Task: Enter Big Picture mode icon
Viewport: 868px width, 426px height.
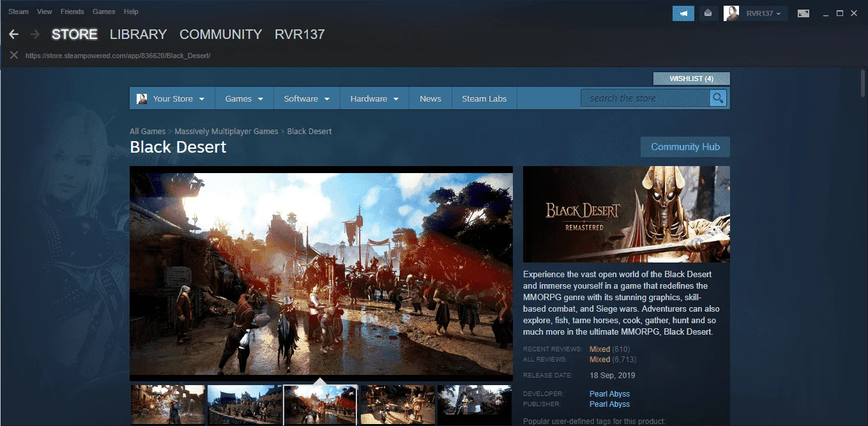Action: (x=803, y=13)
